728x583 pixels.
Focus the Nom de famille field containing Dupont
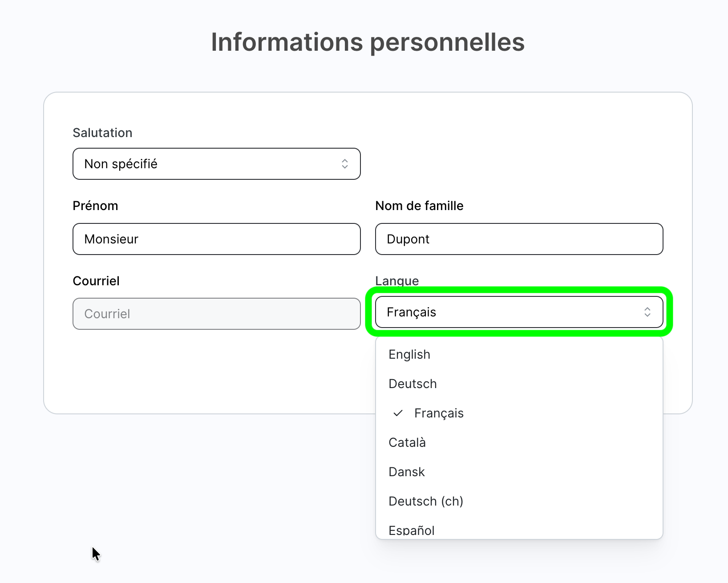(519, 239)
